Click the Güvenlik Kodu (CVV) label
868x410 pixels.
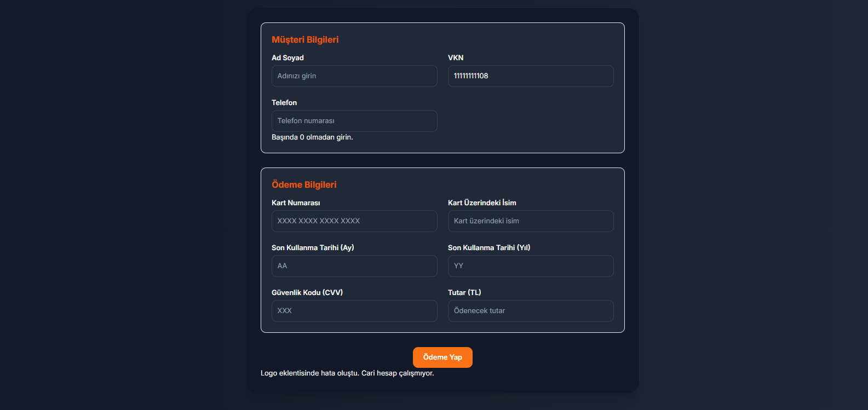pos(307,293)
